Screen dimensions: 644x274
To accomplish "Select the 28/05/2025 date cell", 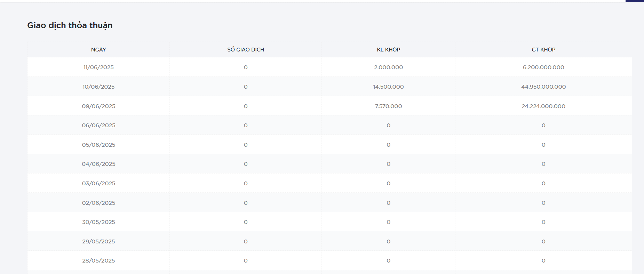I will point(98,261).
